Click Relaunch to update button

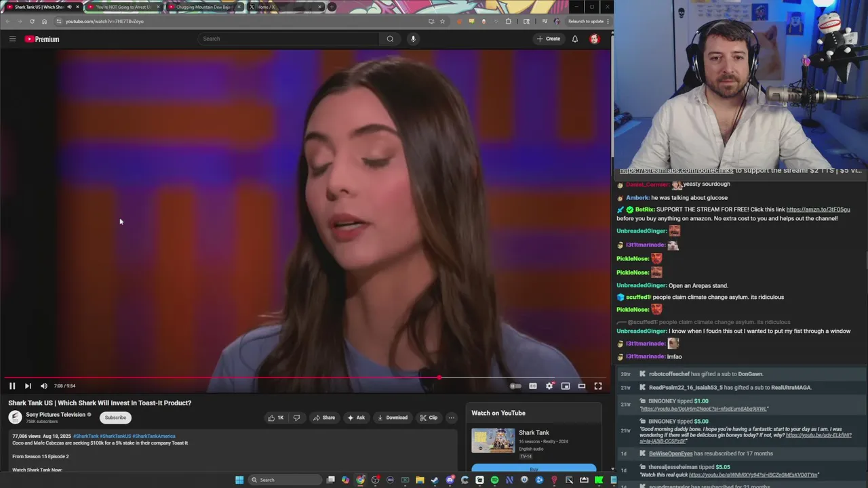pos(587,21)
